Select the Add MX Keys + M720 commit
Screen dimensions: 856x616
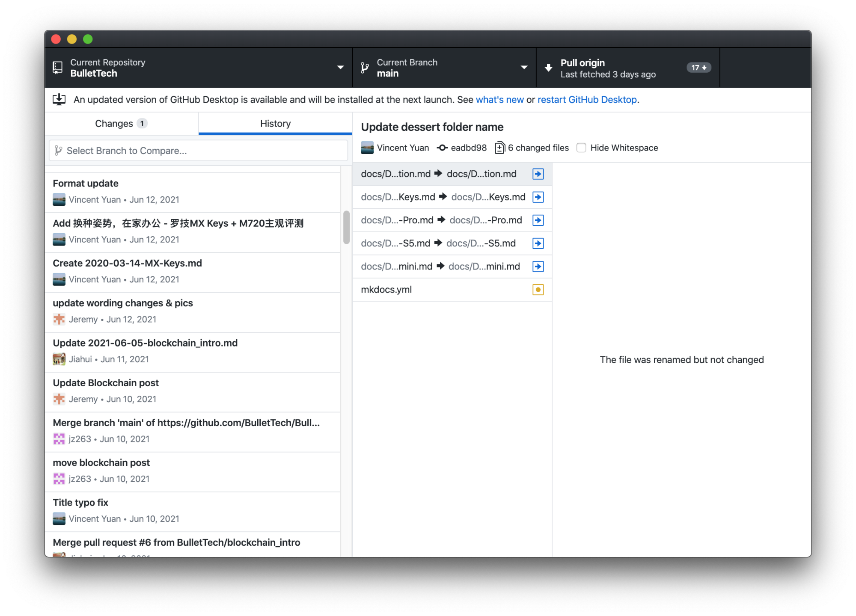[193, 232]
